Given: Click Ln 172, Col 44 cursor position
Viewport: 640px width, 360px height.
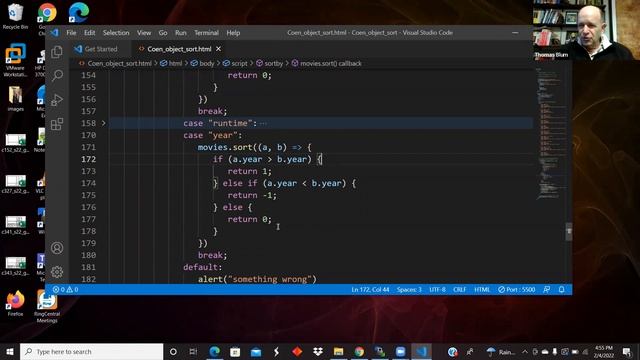Looking at the screenshot, I should (x=370, y=289).
